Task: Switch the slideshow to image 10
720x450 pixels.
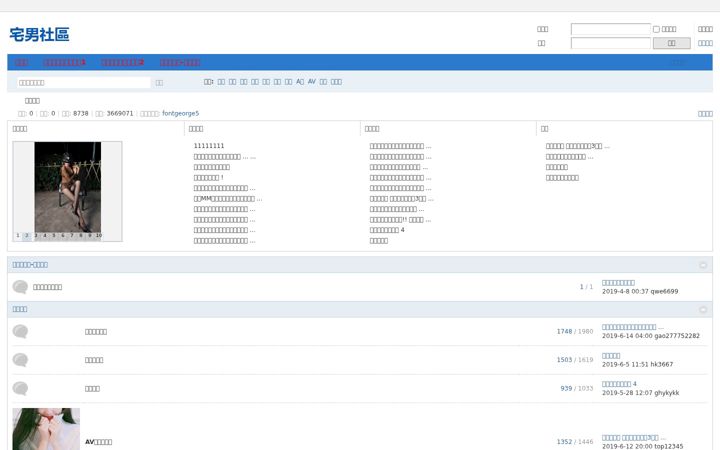Action: click(99, 236)
